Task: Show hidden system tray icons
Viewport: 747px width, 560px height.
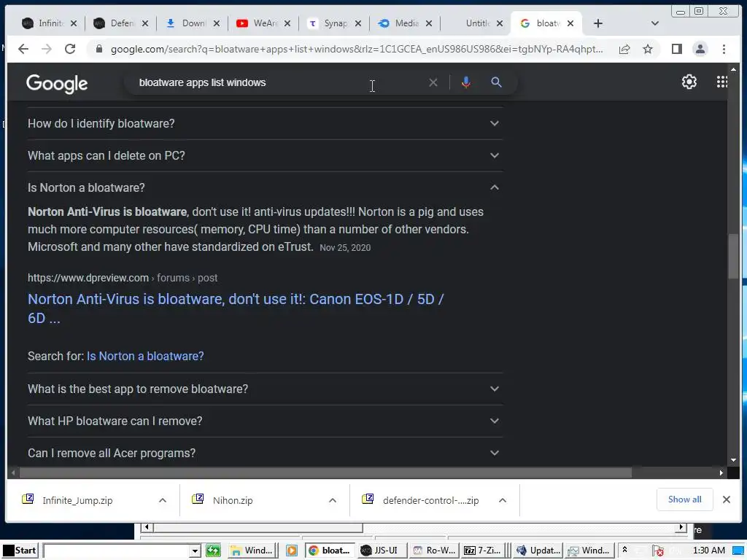Action: click(624, 550)
